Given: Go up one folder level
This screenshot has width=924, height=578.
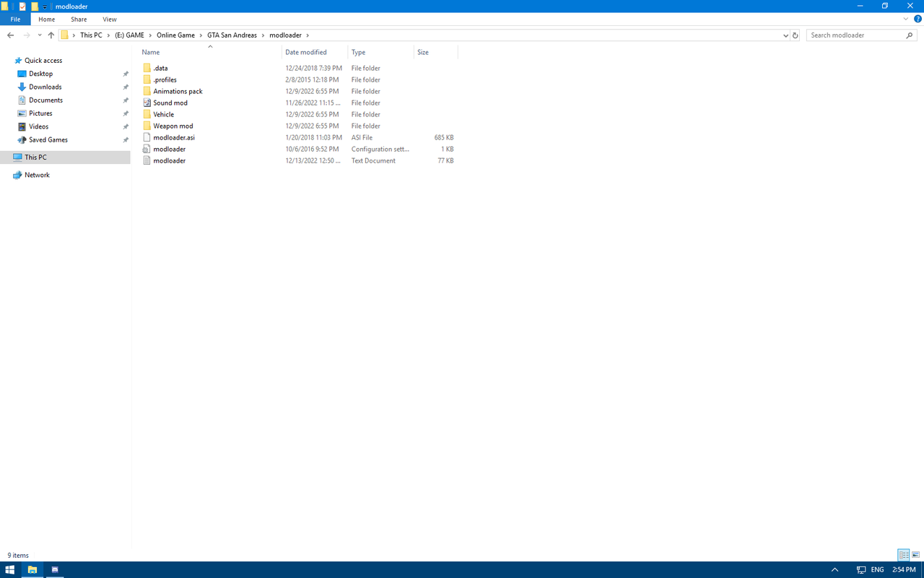Looking at the screenshot, I should 51,35.
